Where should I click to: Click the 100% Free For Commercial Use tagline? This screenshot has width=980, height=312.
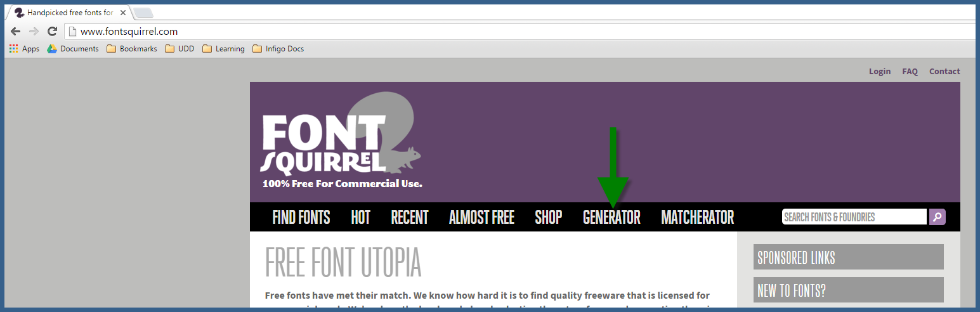coord(342,184)
